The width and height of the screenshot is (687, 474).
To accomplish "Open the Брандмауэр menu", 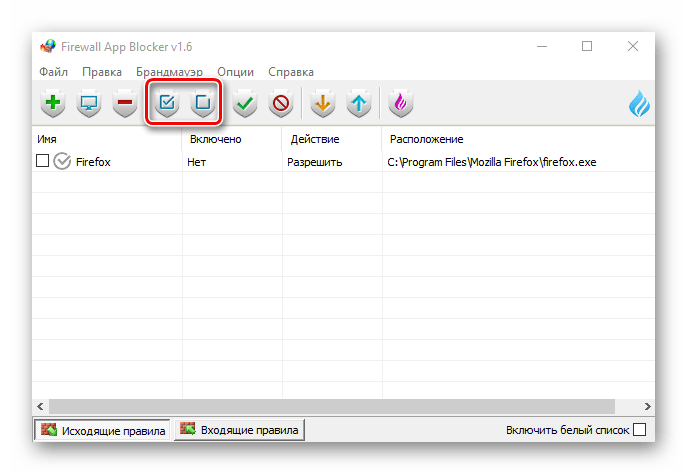I will coord(169,72).
